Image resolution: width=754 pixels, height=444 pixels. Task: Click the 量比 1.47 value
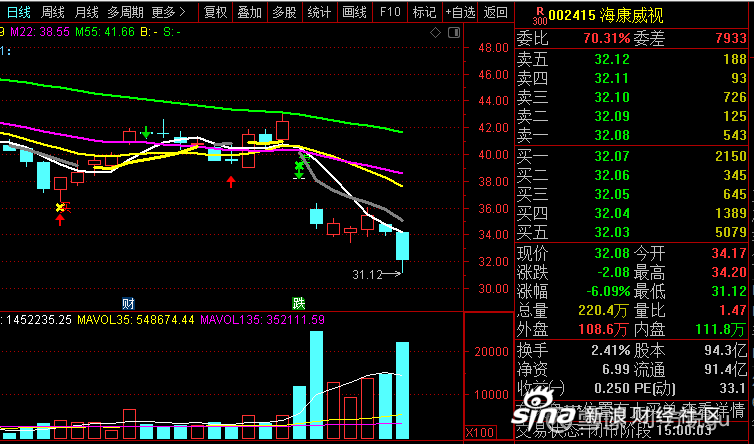coord(733,310)
